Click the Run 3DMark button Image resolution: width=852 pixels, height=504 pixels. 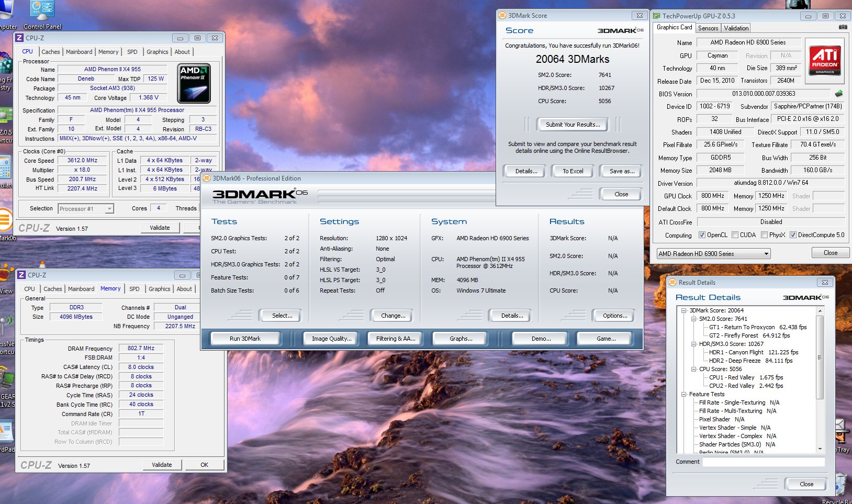tap(245, 339)
